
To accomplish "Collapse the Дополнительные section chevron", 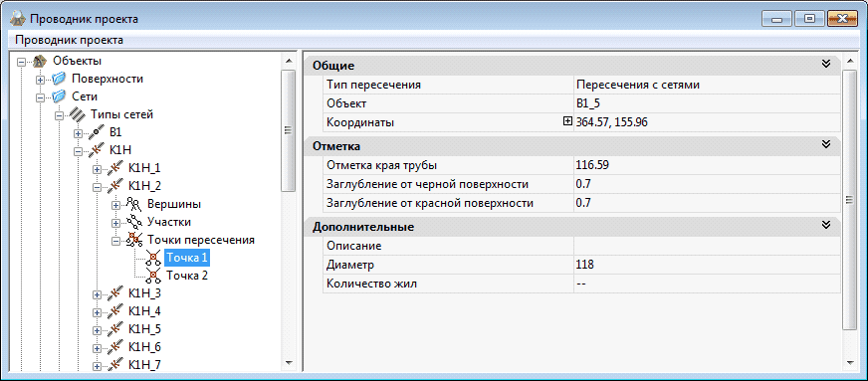I will click(x=826, y=225).
